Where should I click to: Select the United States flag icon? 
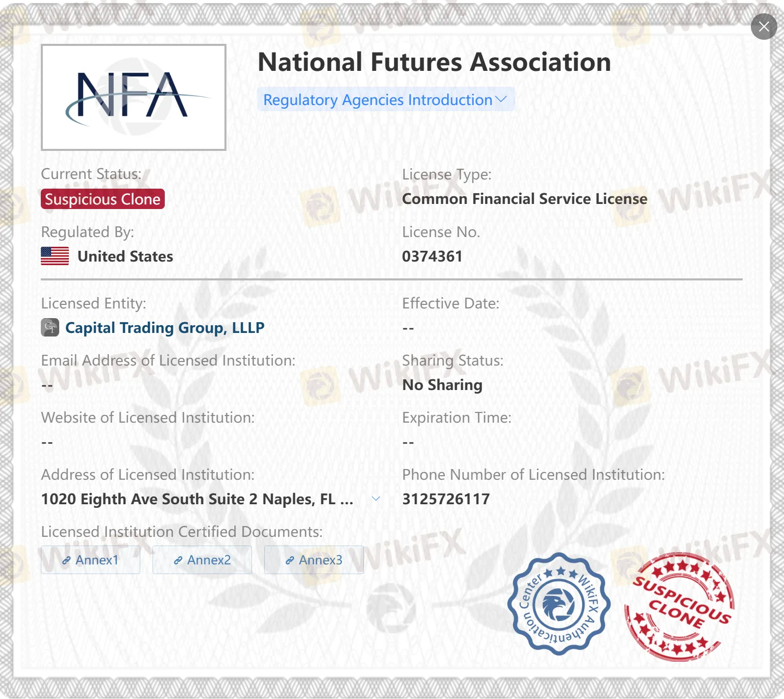(x=54, y=256)
